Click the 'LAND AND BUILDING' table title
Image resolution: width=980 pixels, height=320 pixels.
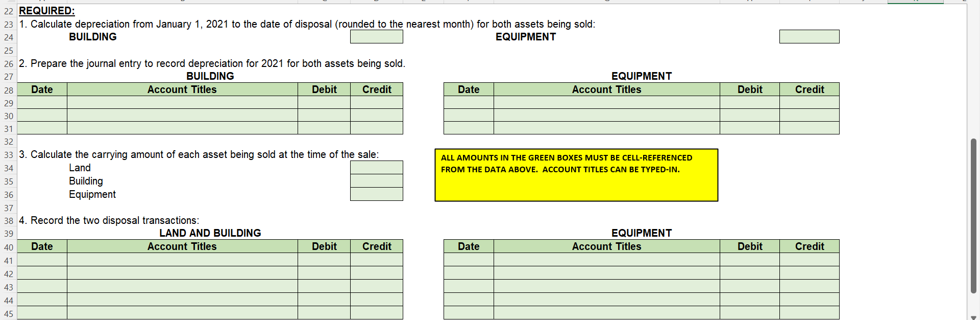[210, 233]
